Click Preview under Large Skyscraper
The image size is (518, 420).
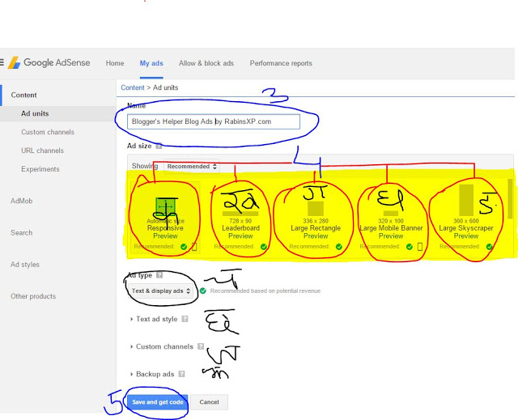tap(466, 236)
